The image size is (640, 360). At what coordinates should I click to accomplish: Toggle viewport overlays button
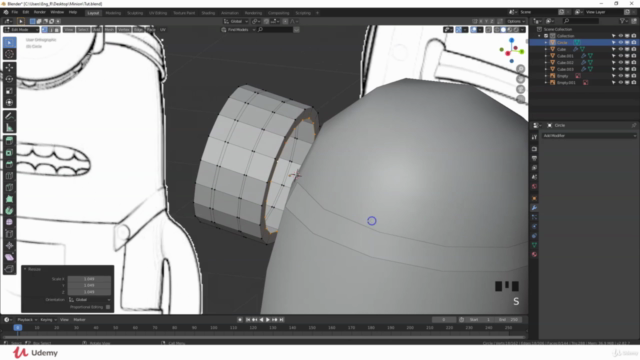tap(474, 30)
